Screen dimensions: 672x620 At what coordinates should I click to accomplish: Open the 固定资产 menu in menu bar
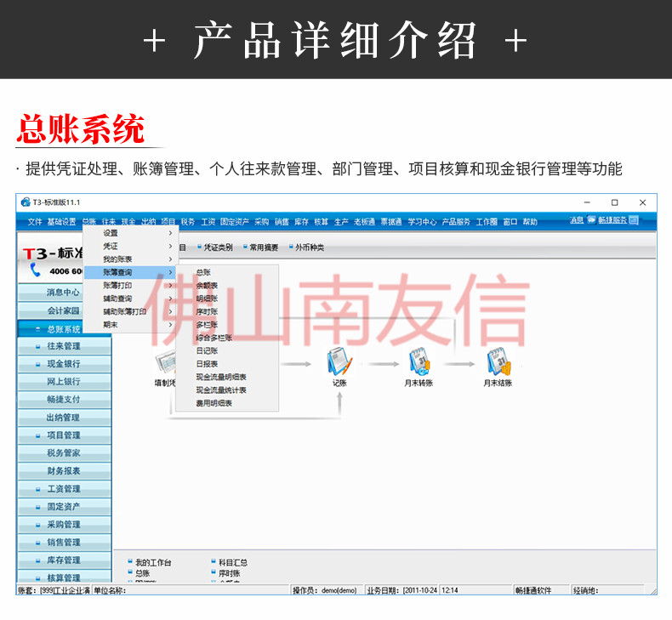coord(235,222)
